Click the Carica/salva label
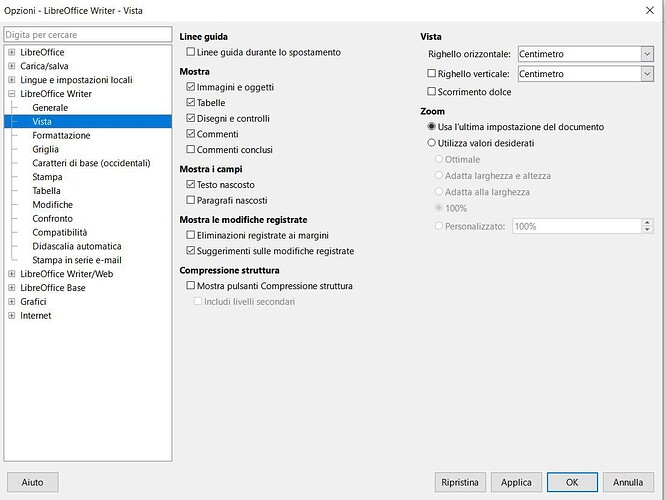This screenshot has width=665, height=500. 44,66
